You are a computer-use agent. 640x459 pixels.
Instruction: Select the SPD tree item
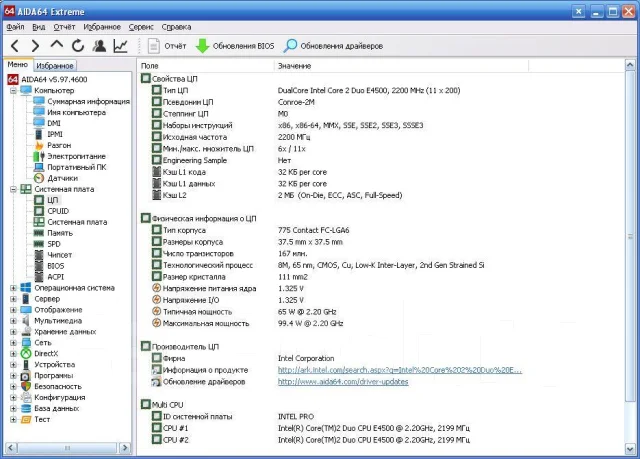coord(54,244)
